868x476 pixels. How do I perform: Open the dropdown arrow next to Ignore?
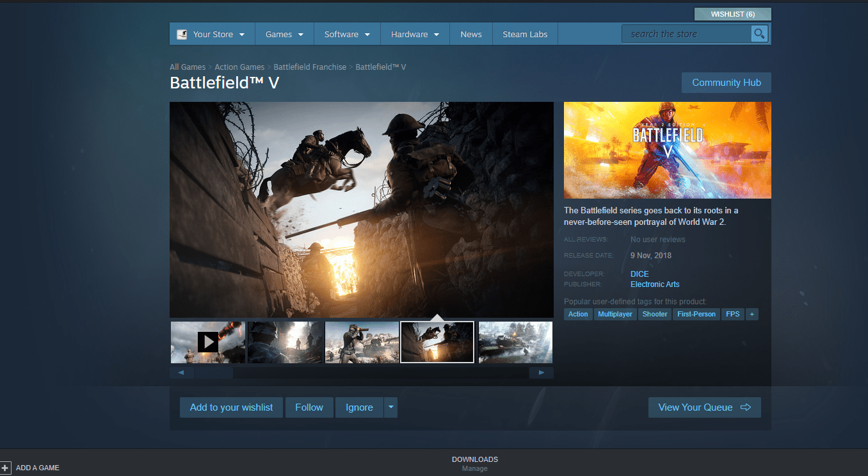(x=390, y=407)
